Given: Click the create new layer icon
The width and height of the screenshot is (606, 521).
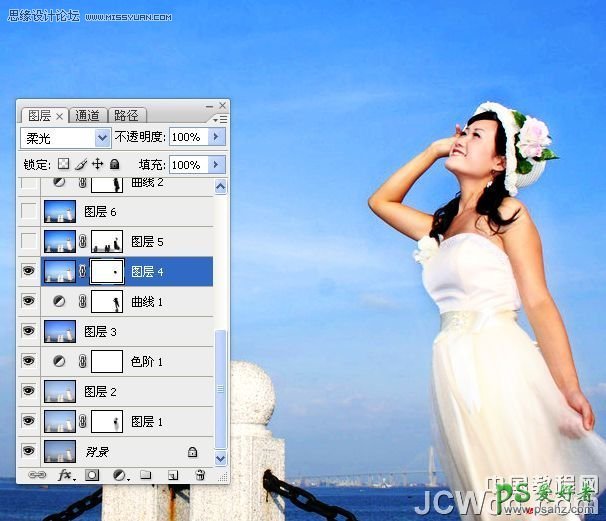Looking at the screenshot, I should (172, 475).
